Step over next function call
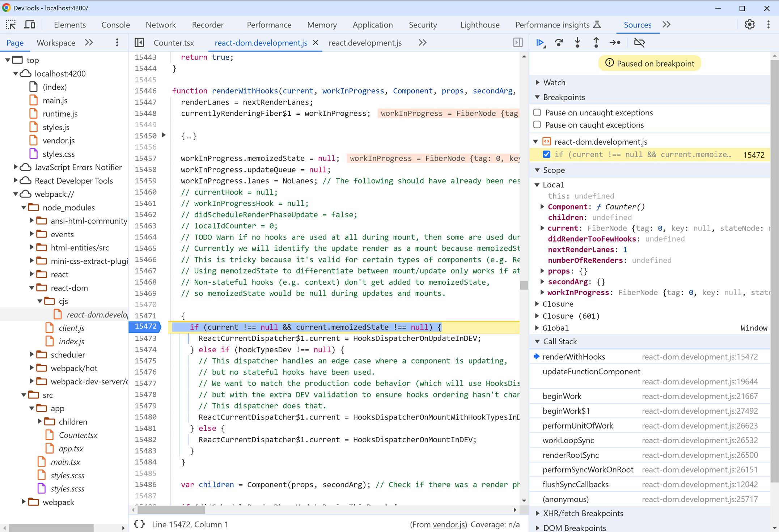This screenshot has height=532, width=779. [559, 43]
